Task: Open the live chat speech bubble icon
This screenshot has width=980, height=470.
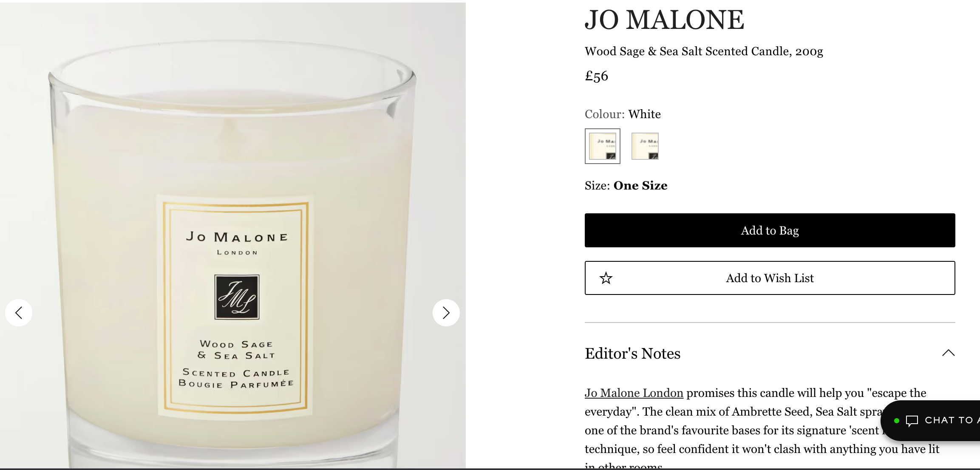Action: point(912,421)
